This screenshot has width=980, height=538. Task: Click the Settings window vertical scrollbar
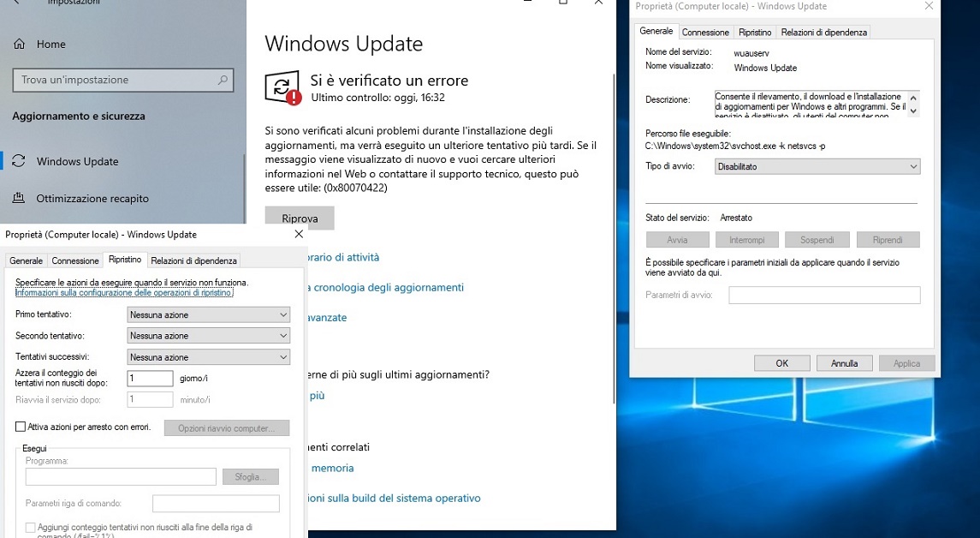(x=614, y=237)
